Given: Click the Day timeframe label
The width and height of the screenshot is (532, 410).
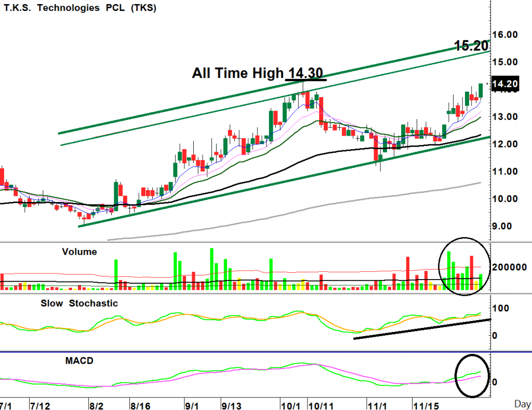Looking at the screenshot, I should (x=523, y=404).
